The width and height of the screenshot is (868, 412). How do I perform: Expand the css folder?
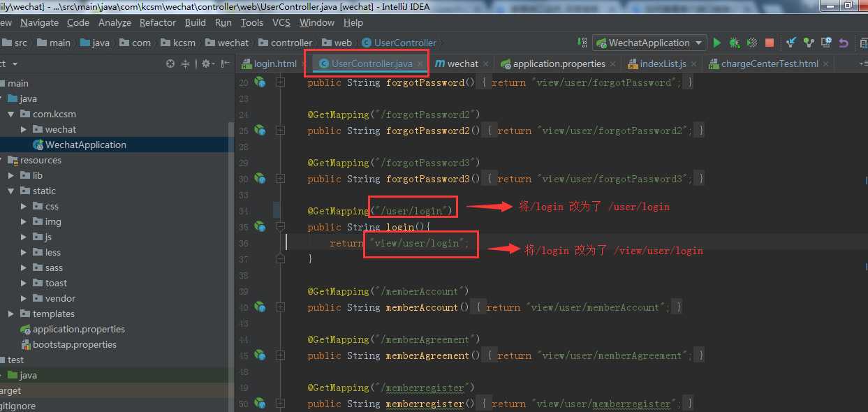24,206
